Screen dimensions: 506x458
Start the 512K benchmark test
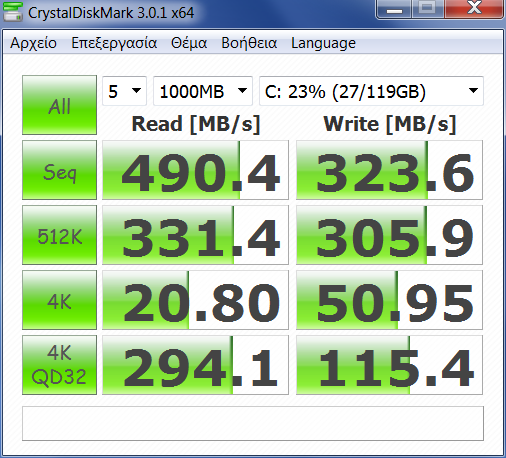59,235
